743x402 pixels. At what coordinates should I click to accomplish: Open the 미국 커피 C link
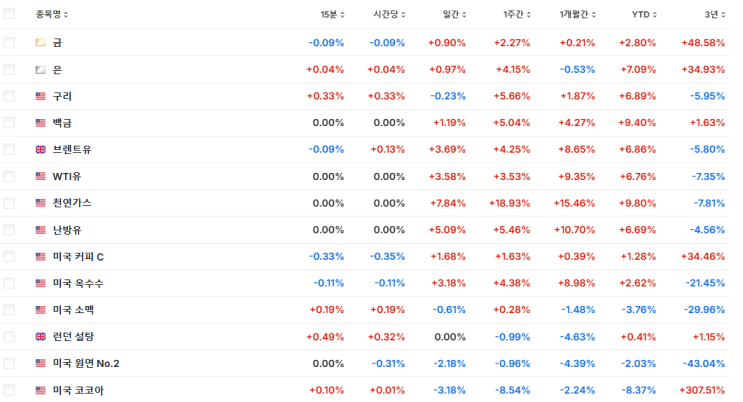pyautogui.click(x=78, y=257)
